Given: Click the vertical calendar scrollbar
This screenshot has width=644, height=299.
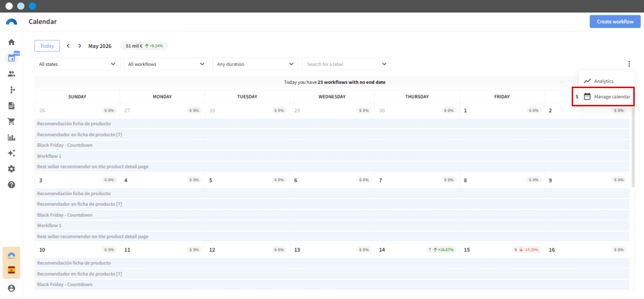Looking at the screenshot, I should (633, 147).
